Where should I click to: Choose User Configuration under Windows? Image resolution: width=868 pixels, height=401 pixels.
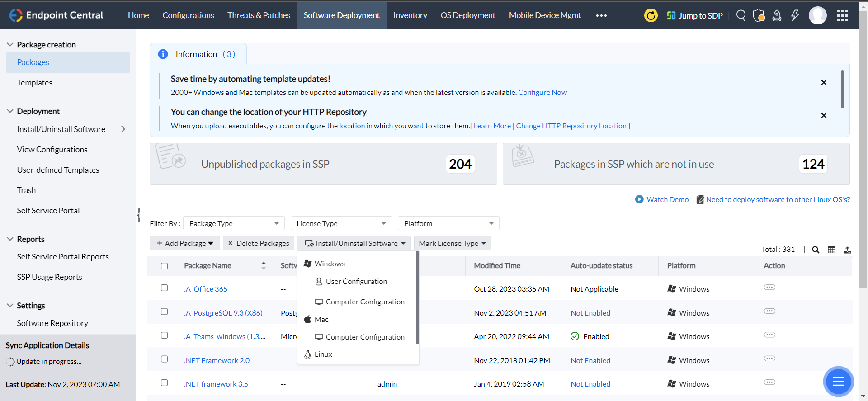(356, 281)
